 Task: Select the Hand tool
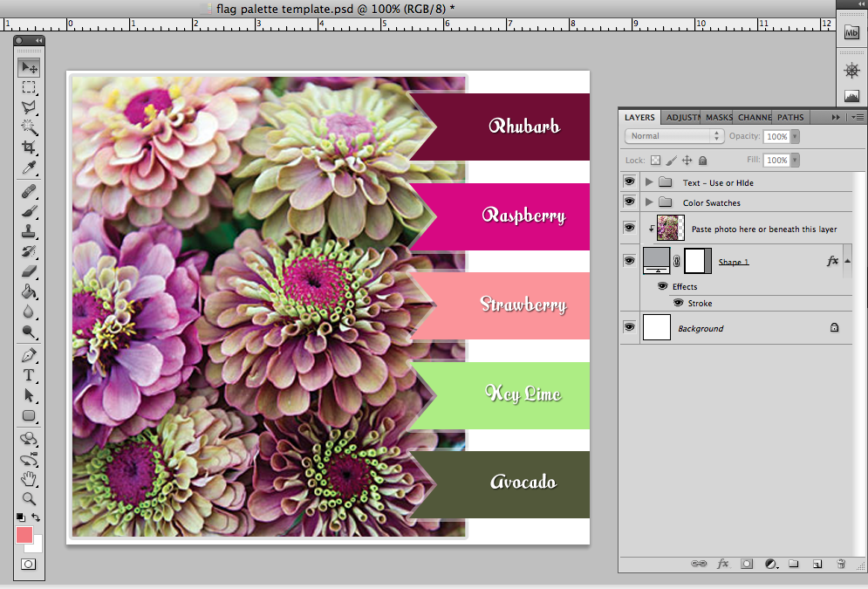coord(29,478)
